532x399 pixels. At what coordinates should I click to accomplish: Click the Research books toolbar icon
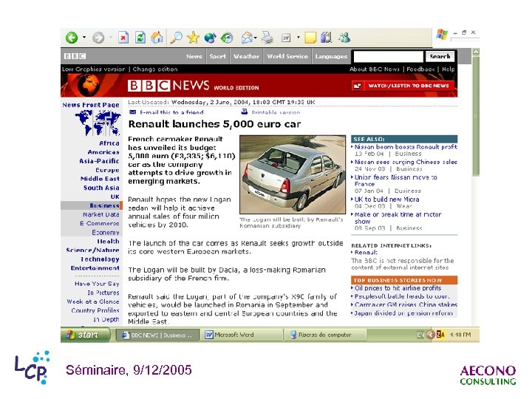point(327,38)
